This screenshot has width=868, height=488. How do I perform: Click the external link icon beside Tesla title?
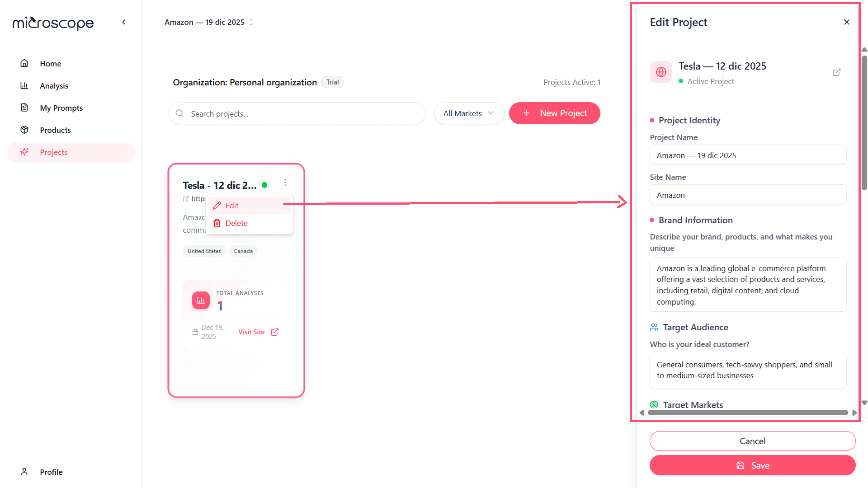[x=836, y=72]
